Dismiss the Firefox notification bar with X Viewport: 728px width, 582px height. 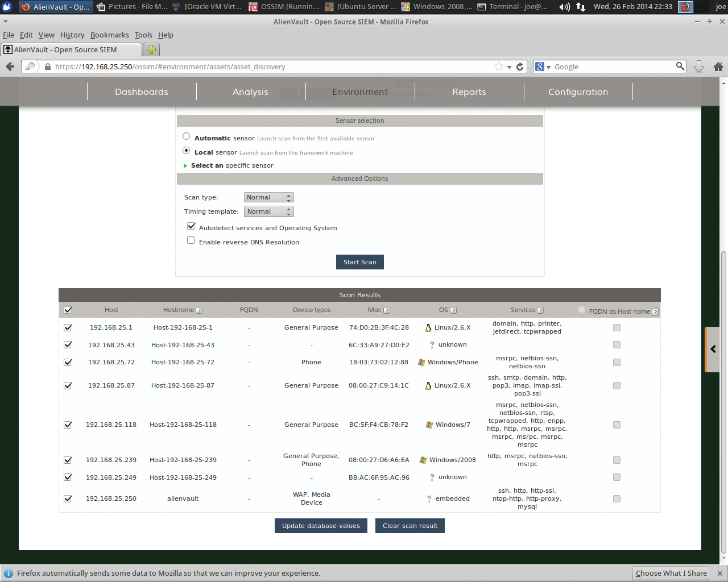[x=719, y=573]
